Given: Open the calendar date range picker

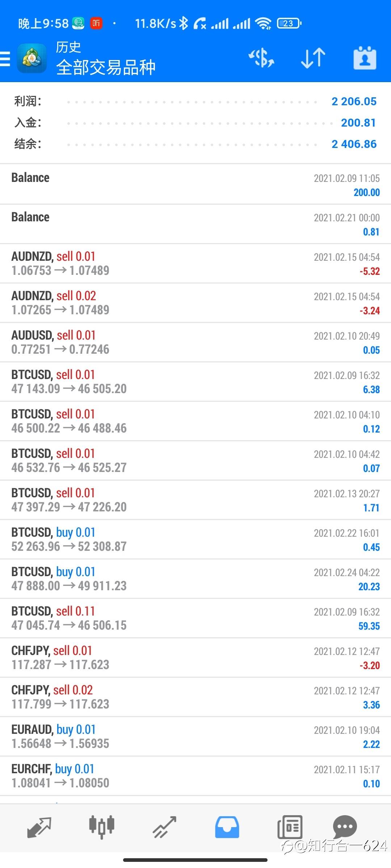Looking at the screenshot, I should 365,58.
